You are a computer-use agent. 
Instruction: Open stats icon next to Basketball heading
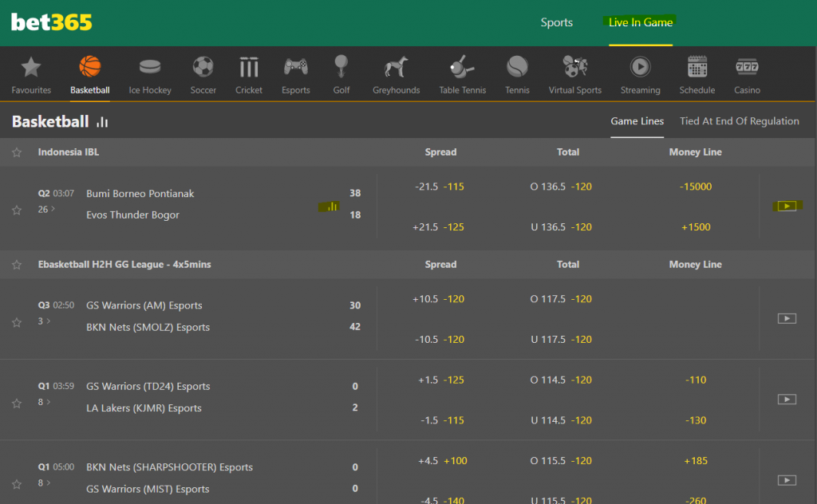tap(102, 122)
